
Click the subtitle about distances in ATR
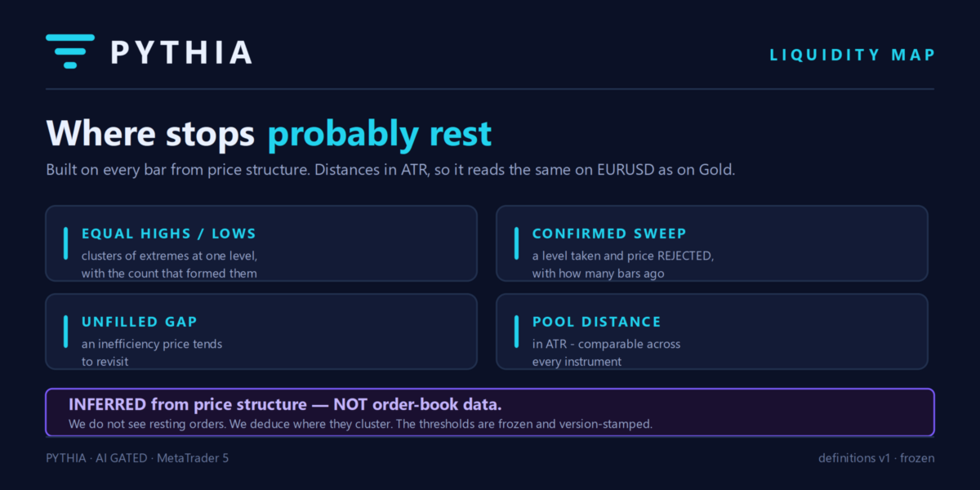[x=392, y=171]
